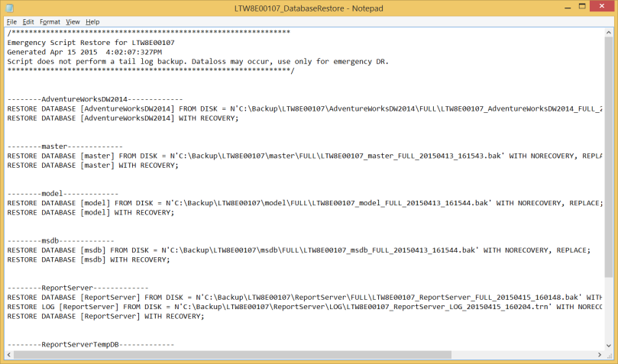Click the vertical scrollbar up arrow
The height and width of the screenshot is (364, 618).
[609, 33]
